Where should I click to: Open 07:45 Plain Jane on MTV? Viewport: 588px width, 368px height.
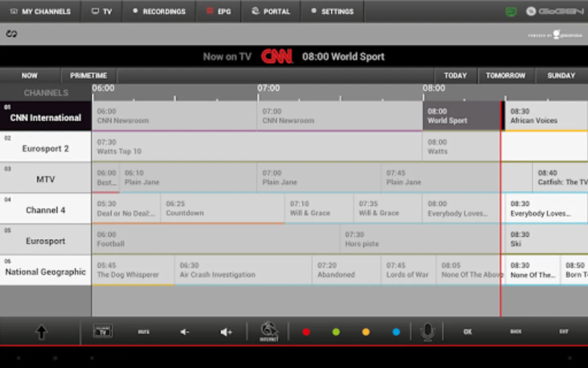tap(441, 178)
